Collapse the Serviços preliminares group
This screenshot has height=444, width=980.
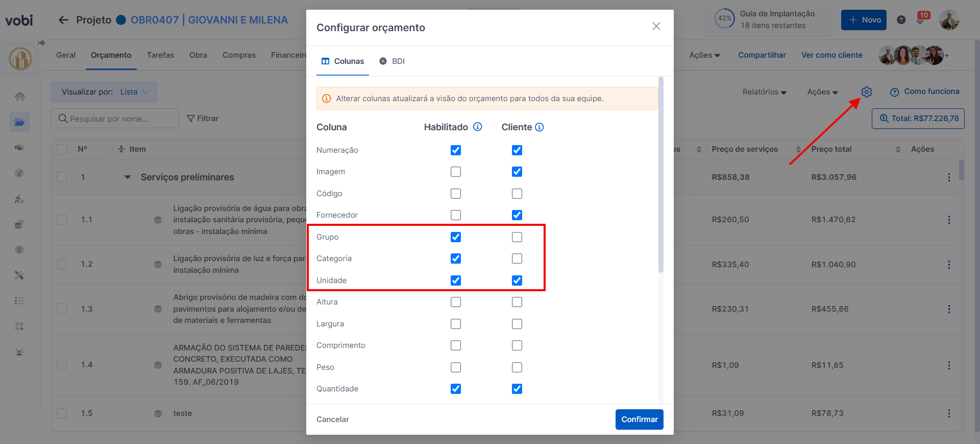point(128,177)
